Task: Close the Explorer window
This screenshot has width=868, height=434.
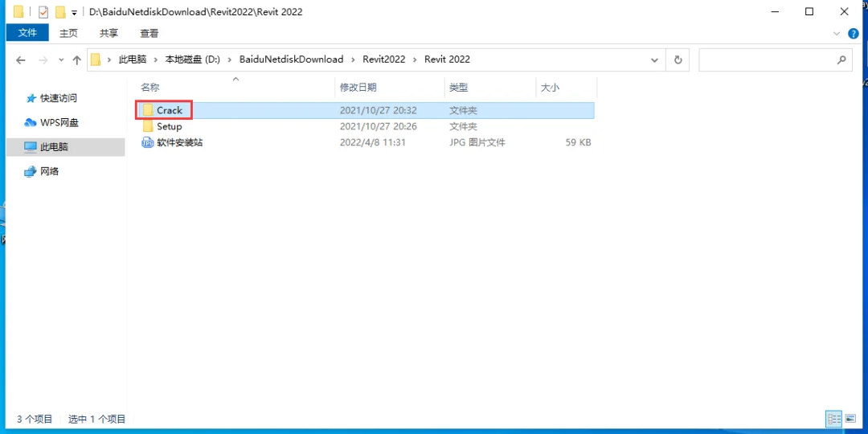Action: click(x=844, y=11)
